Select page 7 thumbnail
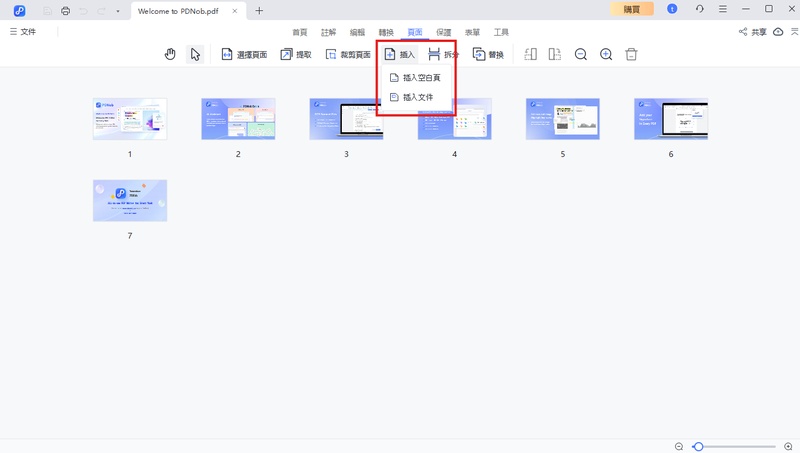800x453 pixels. point(130,200)
